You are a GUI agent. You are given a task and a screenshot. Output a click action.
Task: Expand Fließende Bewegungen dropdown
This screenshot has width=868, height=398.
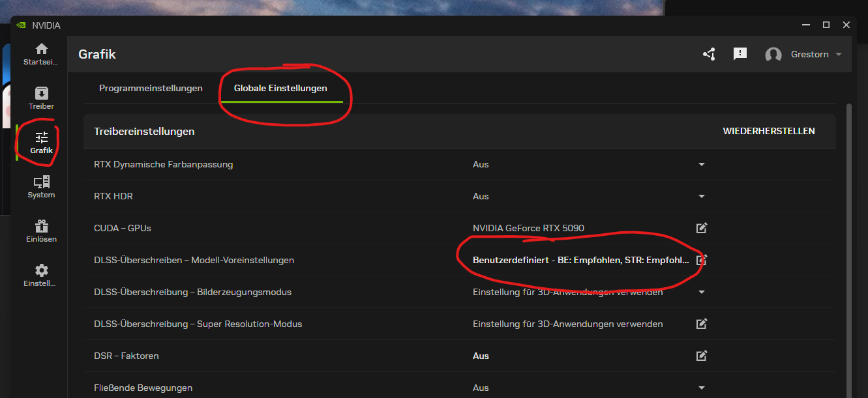(702, 388)
